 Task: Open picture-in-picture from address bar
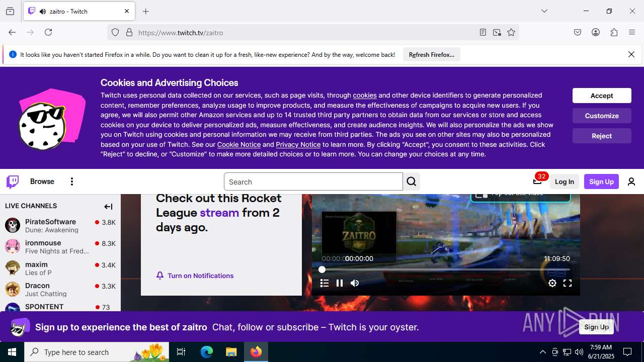pos(497,32)
